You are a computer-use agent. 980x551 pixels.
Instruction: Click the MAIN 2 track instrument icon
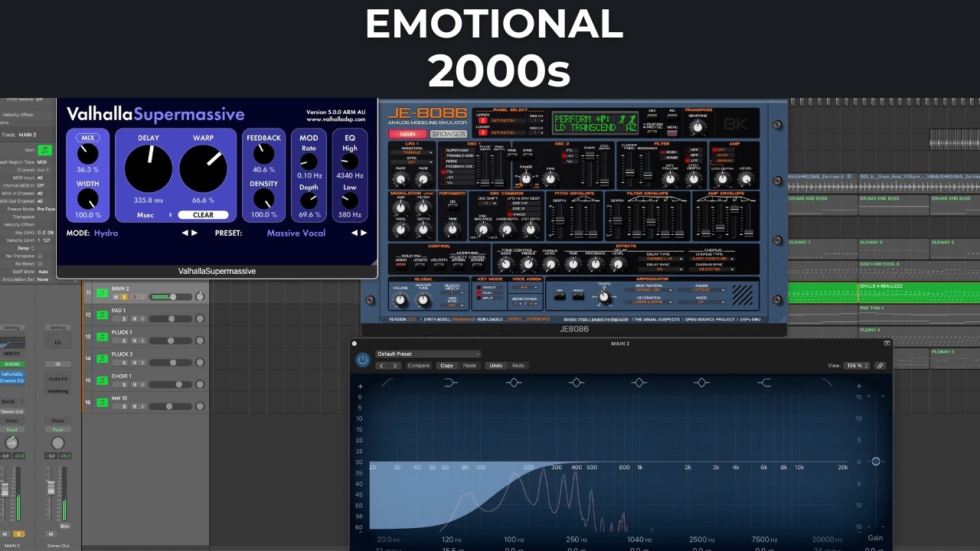(103, 293)
